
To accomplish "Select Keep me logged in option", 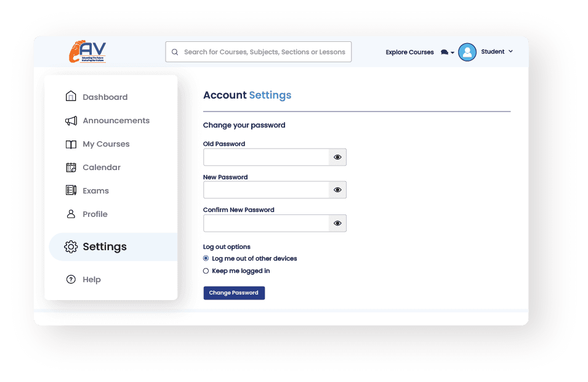I will (x=206, y=271).
